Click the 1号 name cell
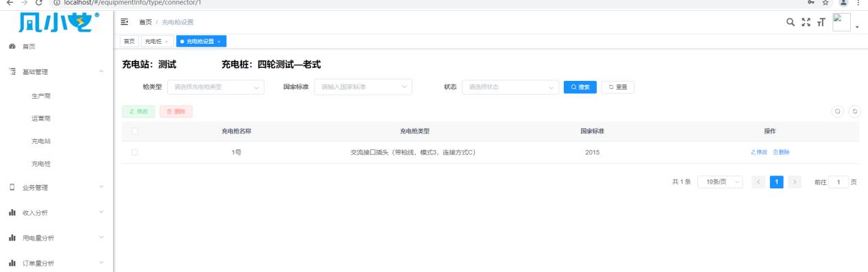868x272 pixels. [236, 152]
